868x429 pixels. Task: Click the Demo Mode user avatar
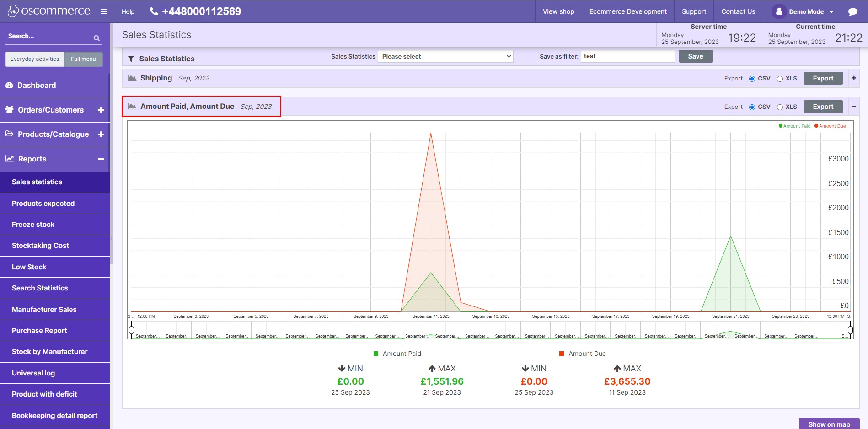click(778, 11)
